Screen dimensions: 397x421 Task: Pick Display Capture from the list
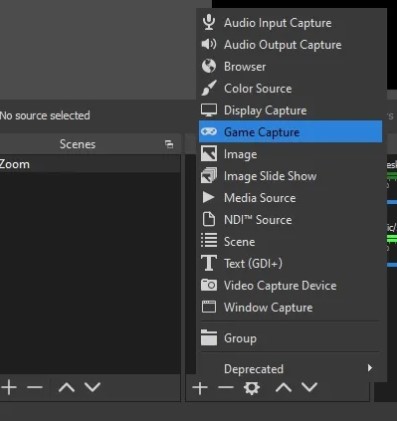pyautogui.click(x=290, y=110)
